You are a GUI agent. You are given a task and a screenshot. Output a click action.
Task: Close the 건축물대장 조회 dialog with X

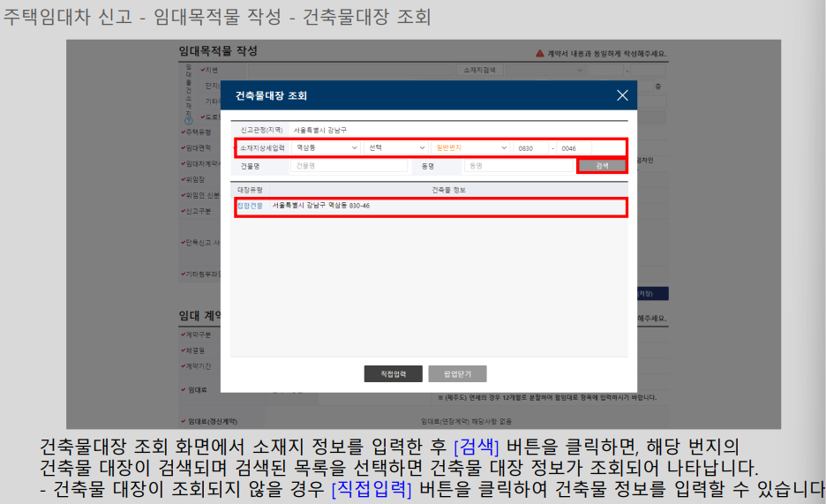tap(622, 95)
